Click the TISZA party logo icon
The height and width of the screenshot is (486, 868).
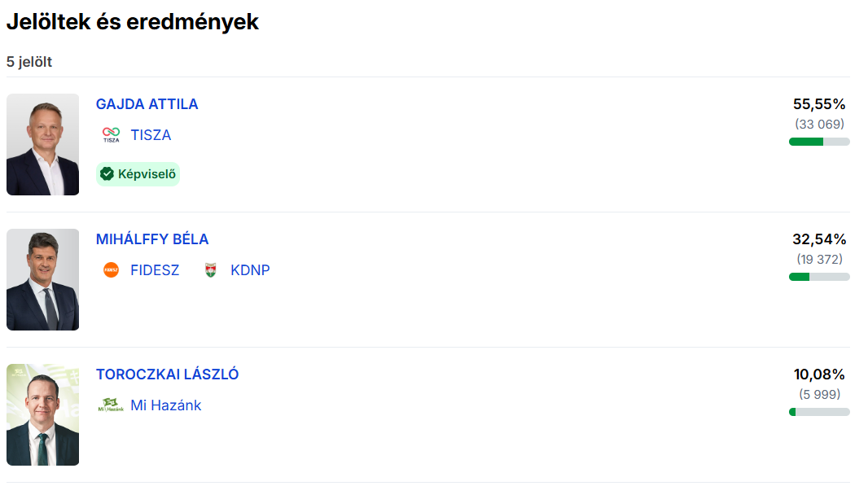(x=111, y=135)
